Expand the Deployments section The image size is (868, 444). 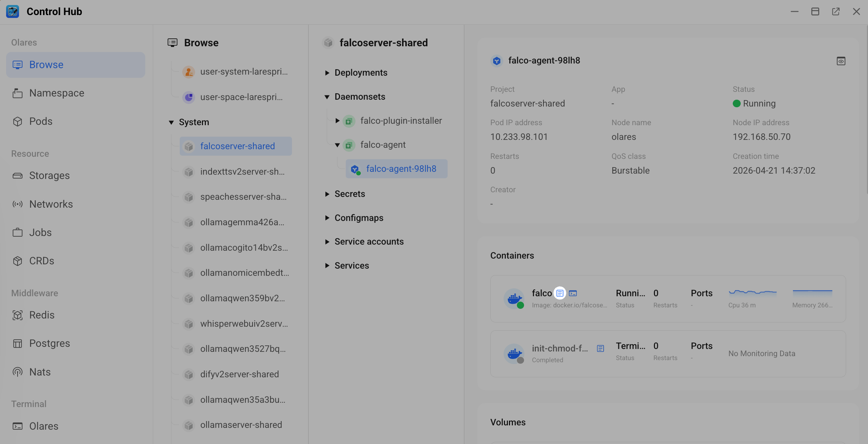(x=327, y=73)
